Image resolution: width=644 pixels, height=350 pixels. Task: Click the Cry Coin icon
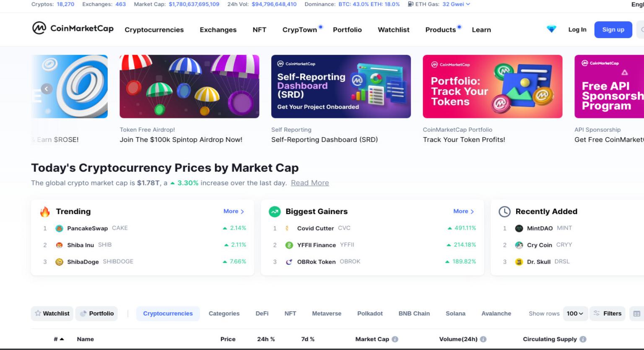coord(519,245)
